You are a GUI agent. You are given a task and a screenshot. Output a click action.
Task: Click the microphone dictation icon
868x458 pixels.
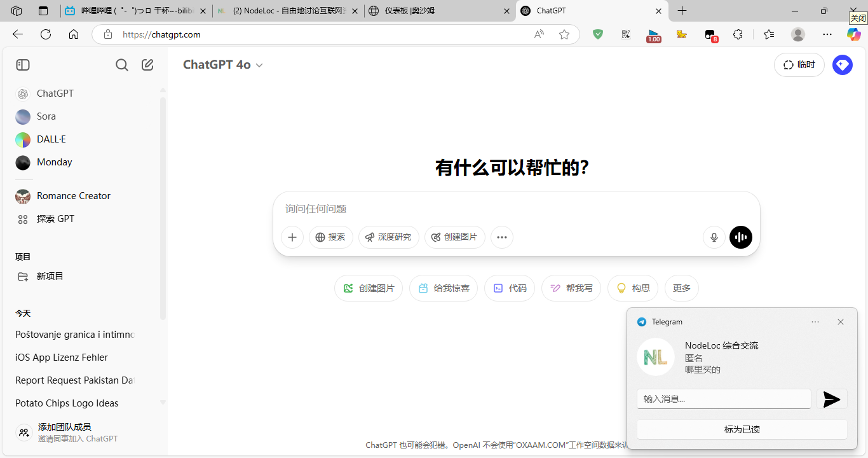click(x=714, y=237)
